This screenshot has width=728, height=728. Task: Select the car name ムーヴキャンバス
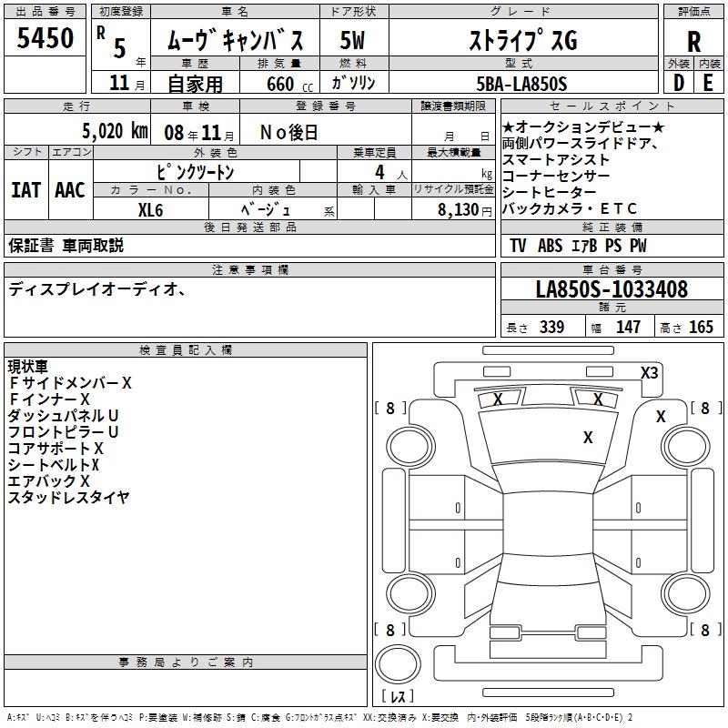pos(235,40)
